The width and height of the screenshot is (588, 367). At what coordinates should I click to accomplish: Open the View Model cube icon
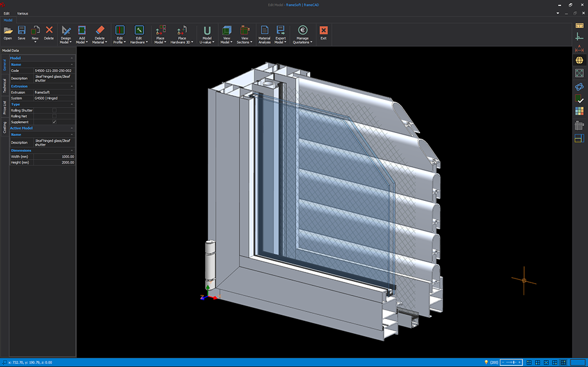[227, 31]
